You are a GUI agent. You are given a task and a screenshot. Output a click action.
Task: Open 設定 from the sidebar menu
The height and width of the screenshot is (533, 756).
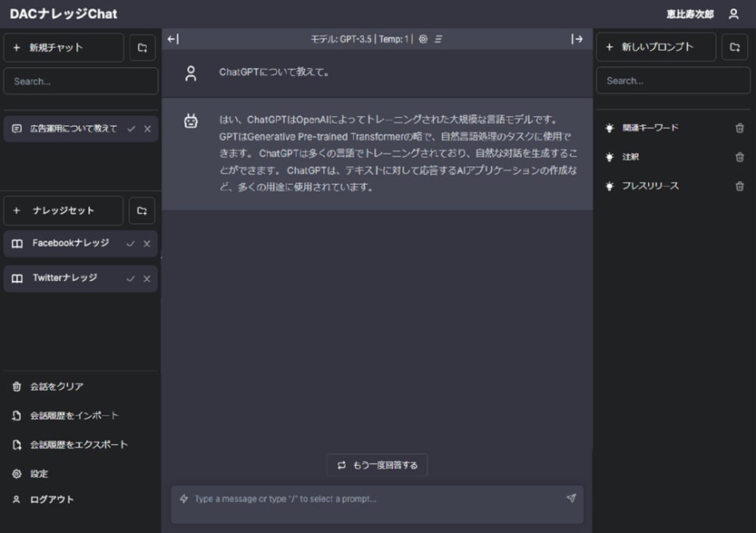pos(38,473)
